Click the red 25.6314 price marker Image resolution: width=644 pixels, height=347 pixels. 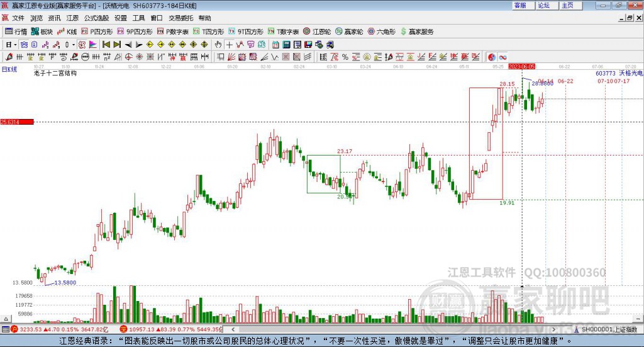[17, 122]
